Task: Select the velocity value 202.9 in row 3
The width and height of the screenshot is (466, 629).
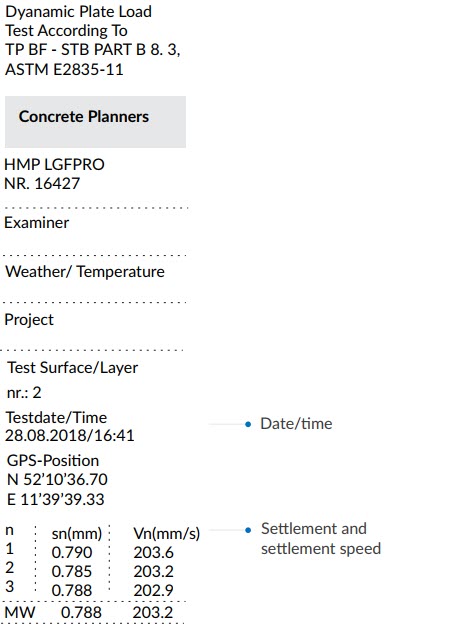Action: pos(153,590)
